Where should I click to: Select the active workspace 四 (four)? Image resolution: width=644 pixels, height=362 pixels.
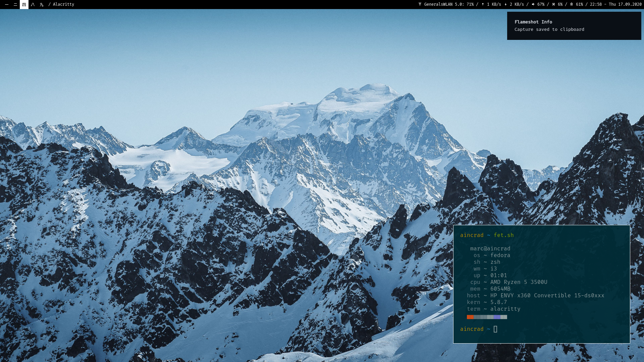[24, 4]
